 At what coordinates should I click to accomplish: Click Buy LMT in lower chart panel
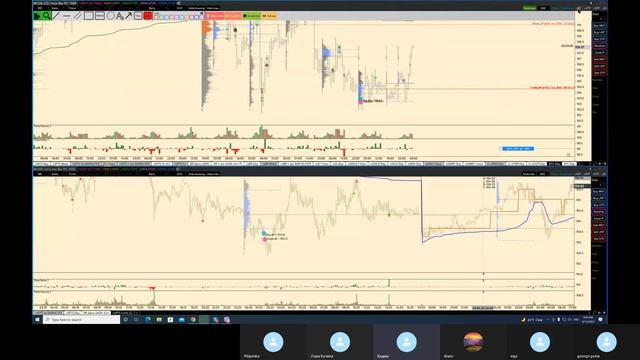[599, 198]
